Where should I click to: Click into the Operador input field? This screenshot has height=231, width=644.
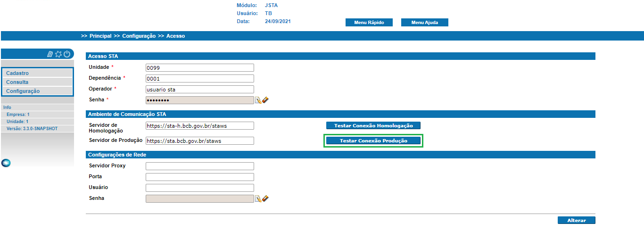pos(200,89)
